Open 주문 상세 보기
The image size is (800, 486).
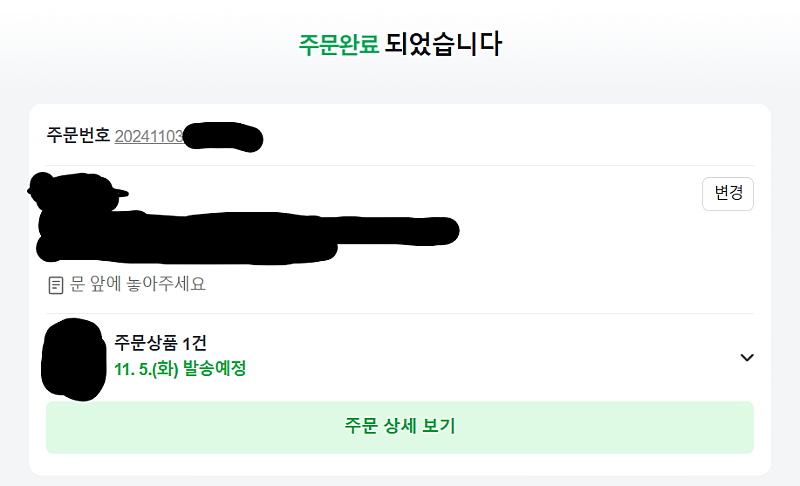click(x=400, y=427)
